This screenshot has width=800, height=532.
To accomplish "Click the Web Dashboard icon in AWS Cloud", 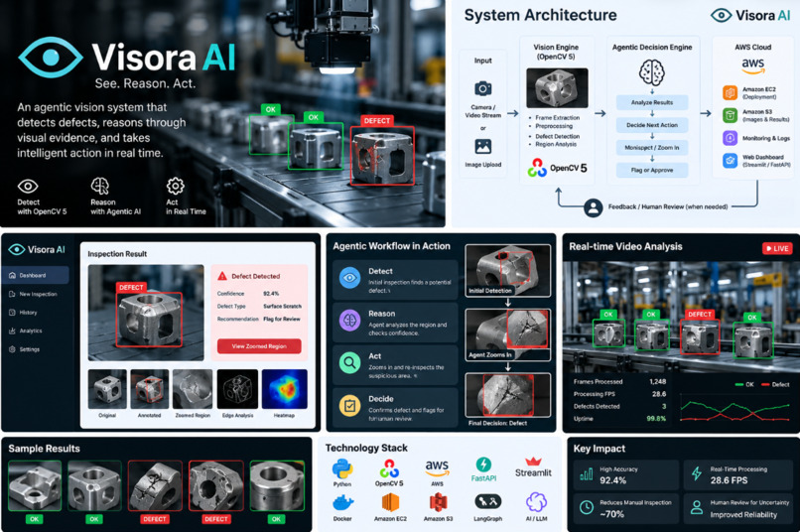I will point(730,161).
